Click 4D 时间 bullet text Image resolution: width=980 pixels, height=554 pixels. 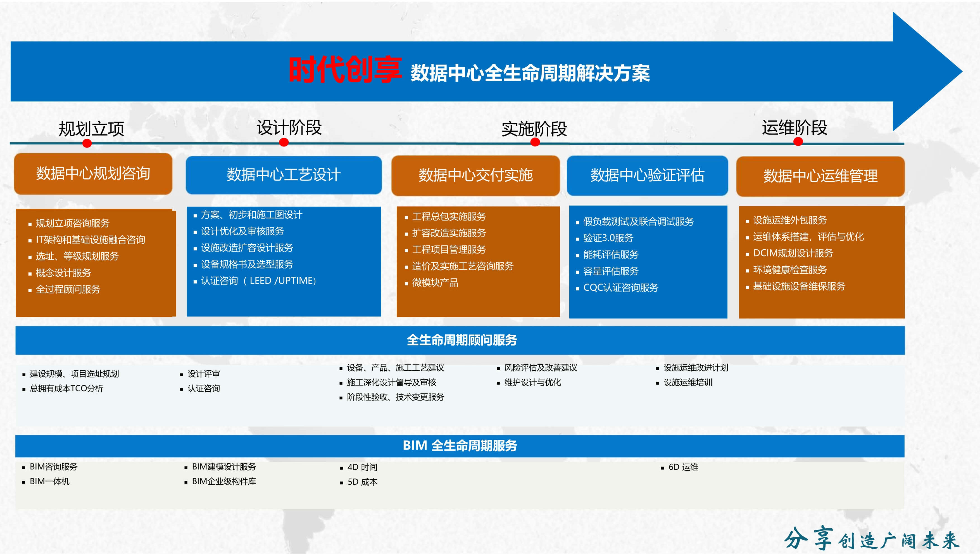pyautogui.click(x=362, y=468)
